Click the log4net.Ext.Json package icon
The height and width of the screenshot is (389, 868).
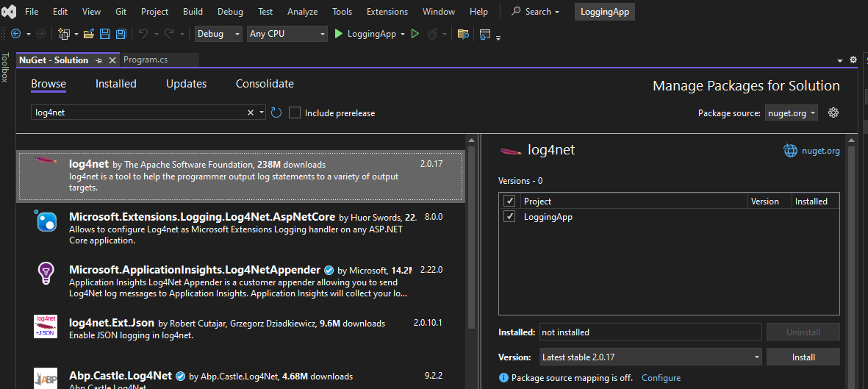tap(46, 326)
